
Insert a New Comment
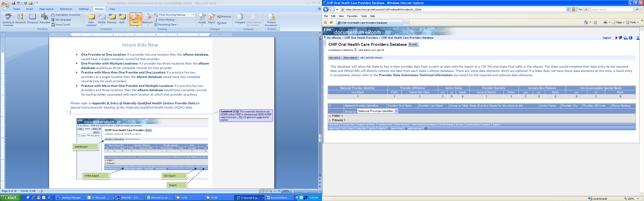click(91, 20)
